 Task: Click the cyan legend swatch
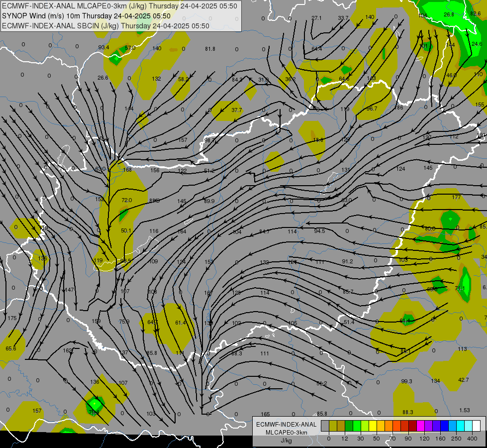pos(460,426)
